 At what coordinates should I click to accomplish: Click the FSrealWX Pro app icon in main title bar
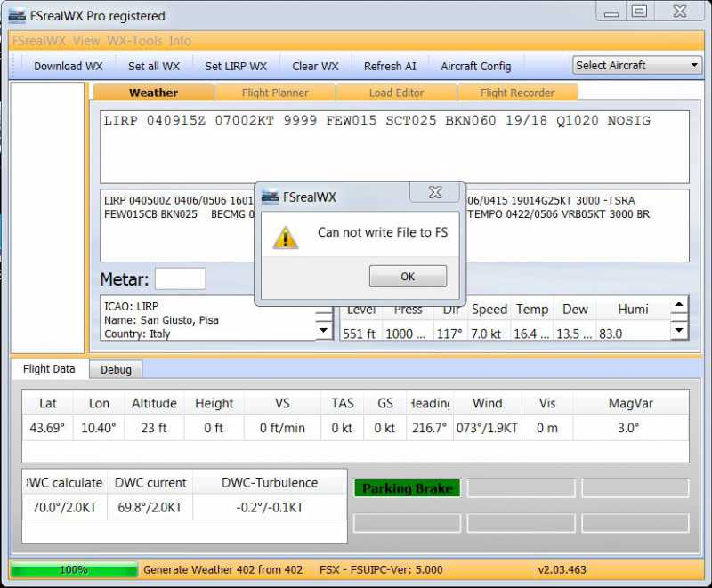(17, 16)
